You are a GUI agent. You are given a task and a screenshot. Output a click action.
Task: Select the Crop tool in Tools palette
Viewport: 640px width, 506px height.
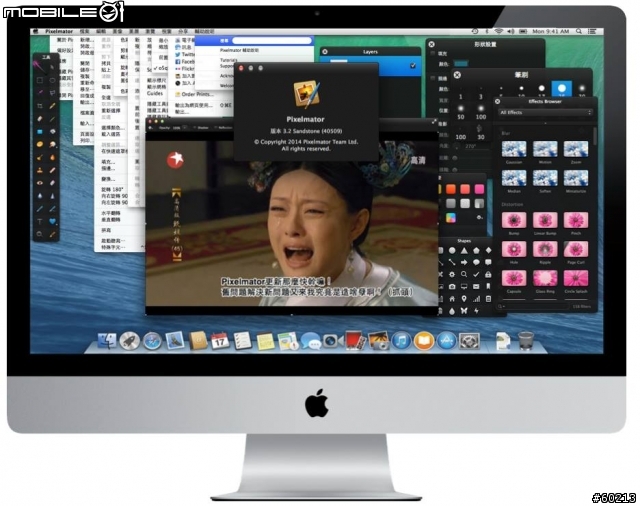tap(40, 106)
